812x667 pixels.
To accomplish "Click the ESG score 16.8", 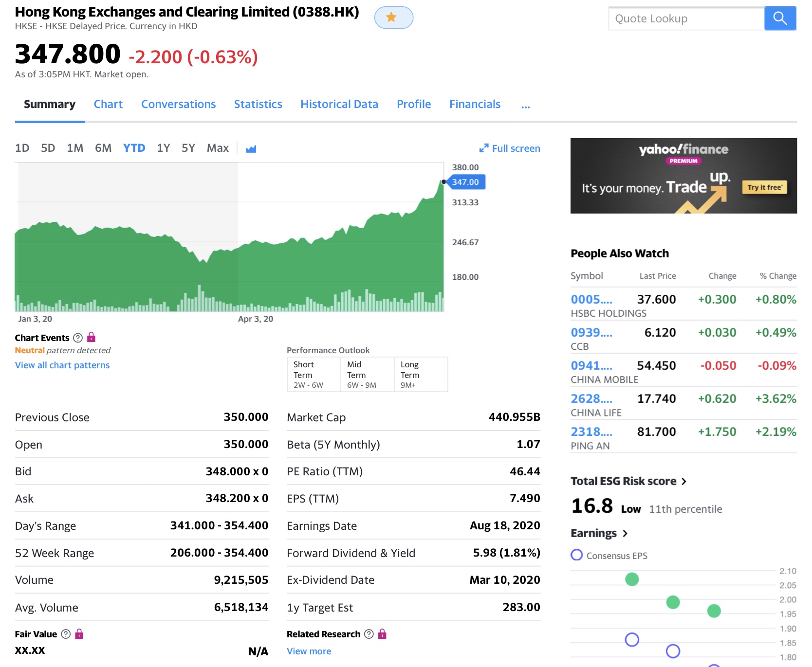I will click(592, 506).
